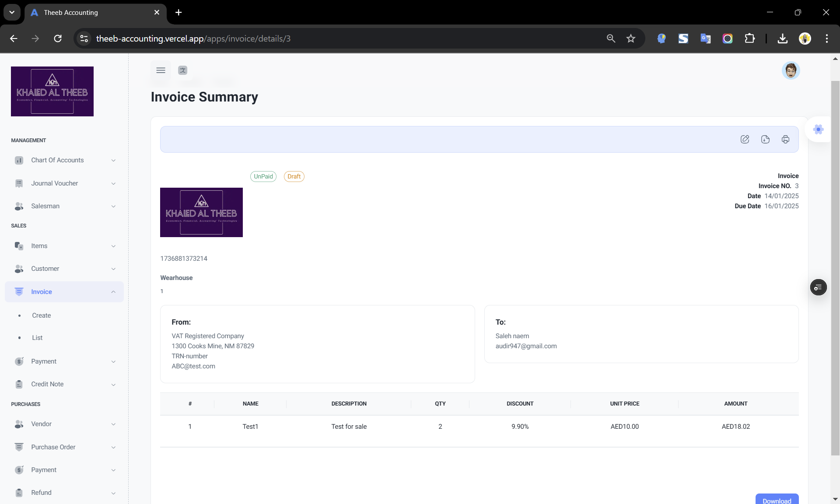
Task: Click the purchases Payment dollar icon
Action: [x=19, y=470]
